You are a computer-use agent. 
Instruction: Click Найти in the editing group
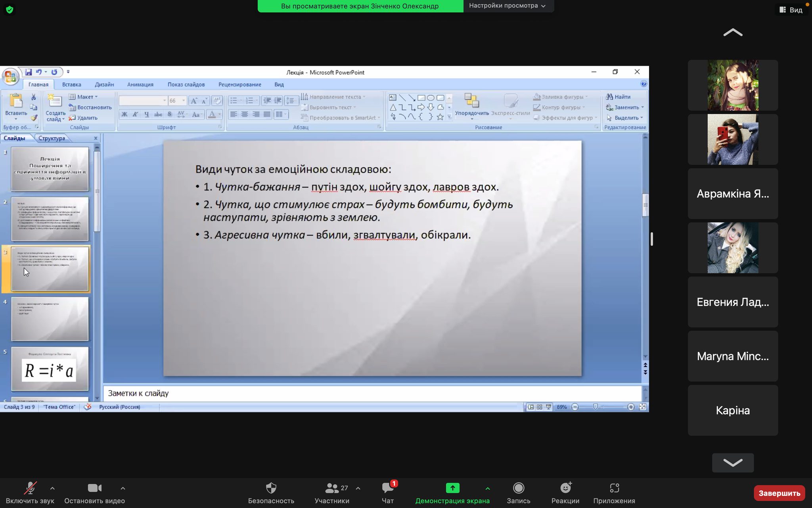click(x=618, y=97)
